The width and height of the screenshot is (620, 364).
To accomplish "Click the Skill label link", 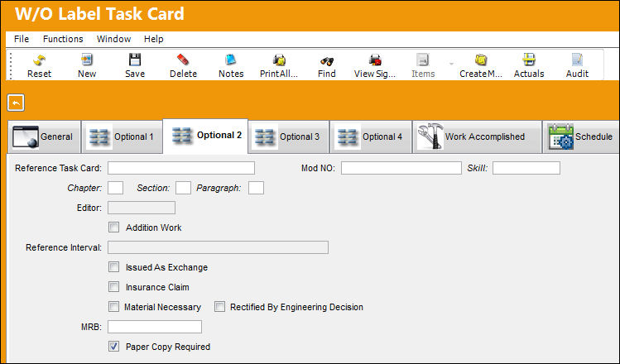I will click(478, 168).
